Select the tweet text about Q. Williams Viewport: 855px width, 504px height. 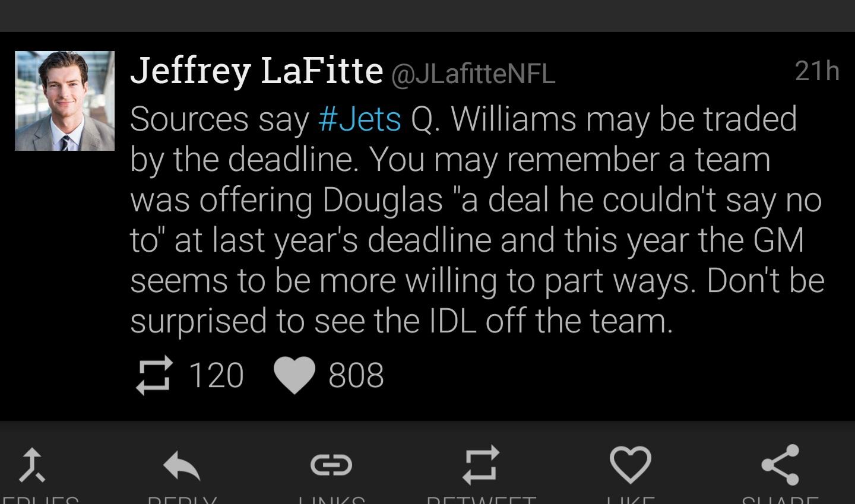[477, 220]
